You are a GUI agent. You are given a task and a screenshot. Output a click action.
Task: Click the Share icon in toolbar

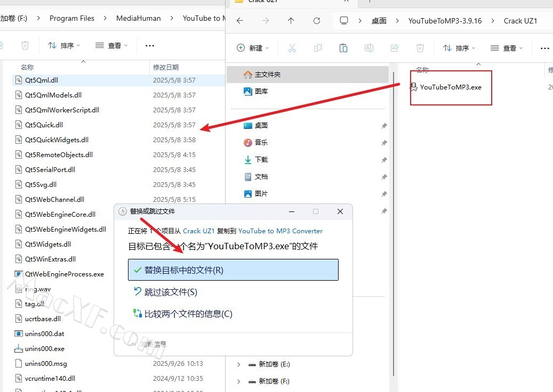click(395, 48)
